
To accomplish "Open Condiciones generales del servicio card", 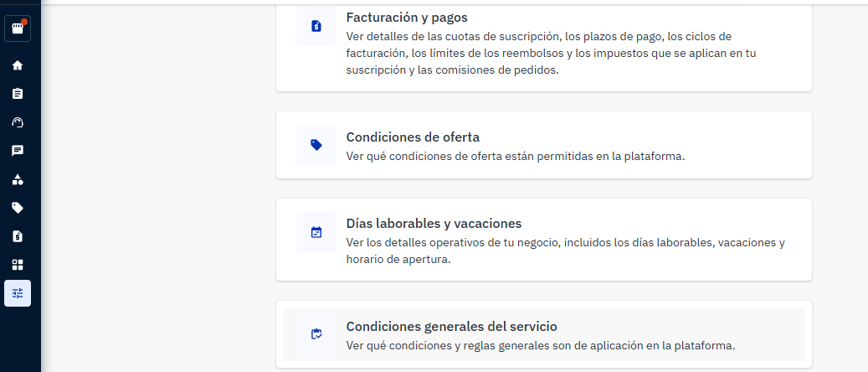I will 543,334.
